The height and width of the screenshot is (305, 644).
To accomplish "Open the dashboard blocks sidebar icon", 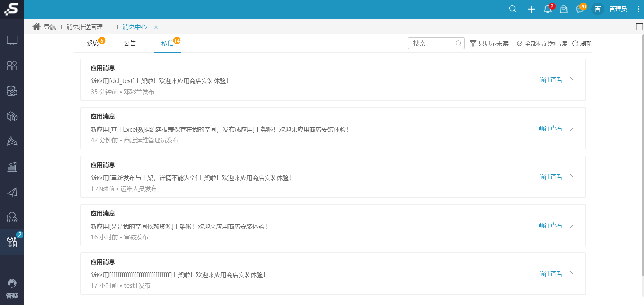I will (x=12, y=66).
